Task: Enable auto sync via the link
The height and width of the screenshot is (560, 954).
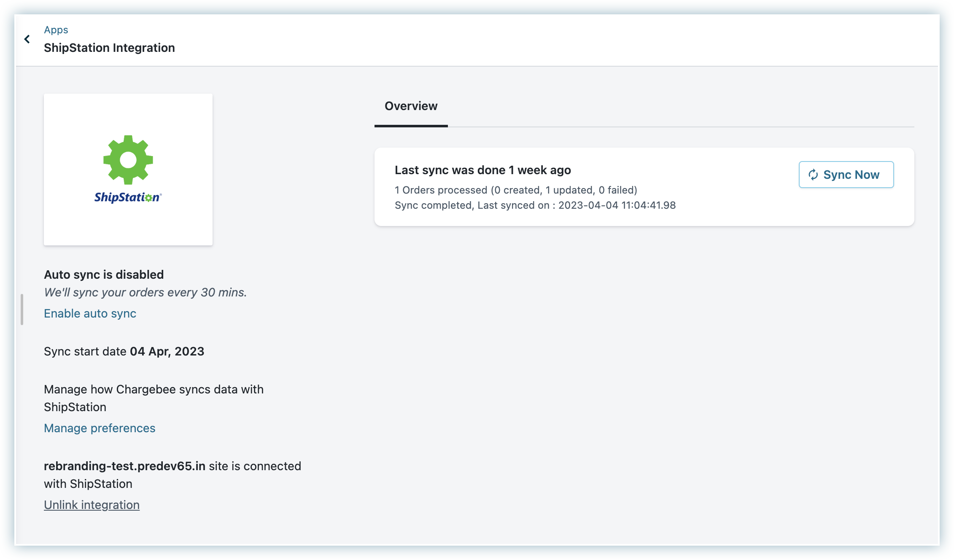Action: click(90, 313)
